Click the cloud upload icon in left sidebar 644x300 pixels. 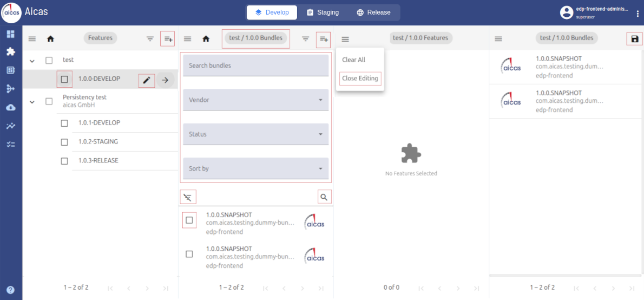tap(10, 107)
